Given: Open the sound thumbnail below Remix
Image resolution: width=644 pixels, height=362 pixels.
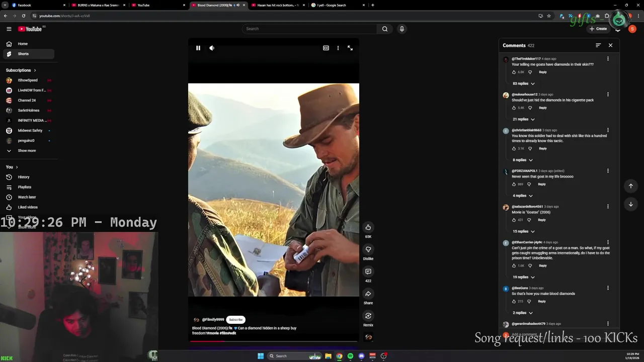Looking at the screenshot, I should pos(368,337).
